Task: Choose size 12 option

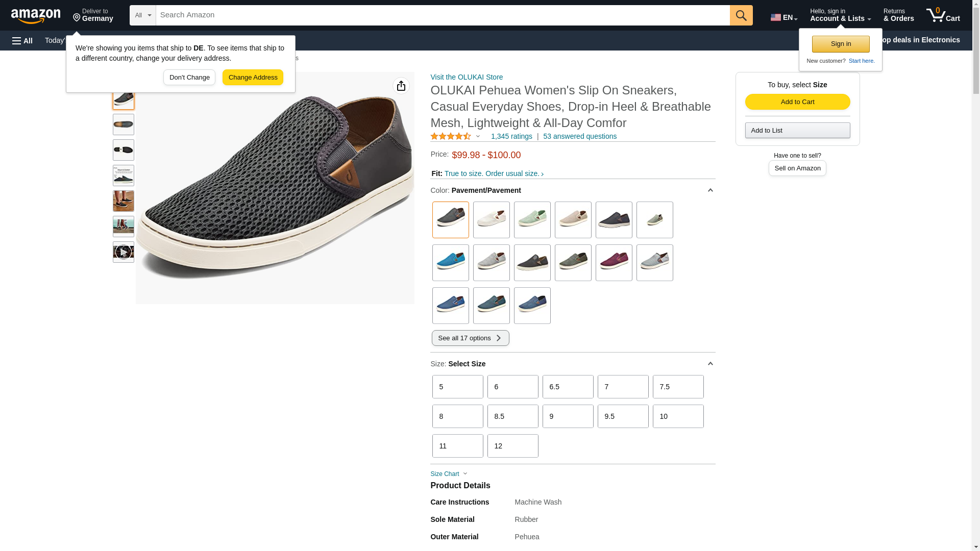Action: [512, 446]
